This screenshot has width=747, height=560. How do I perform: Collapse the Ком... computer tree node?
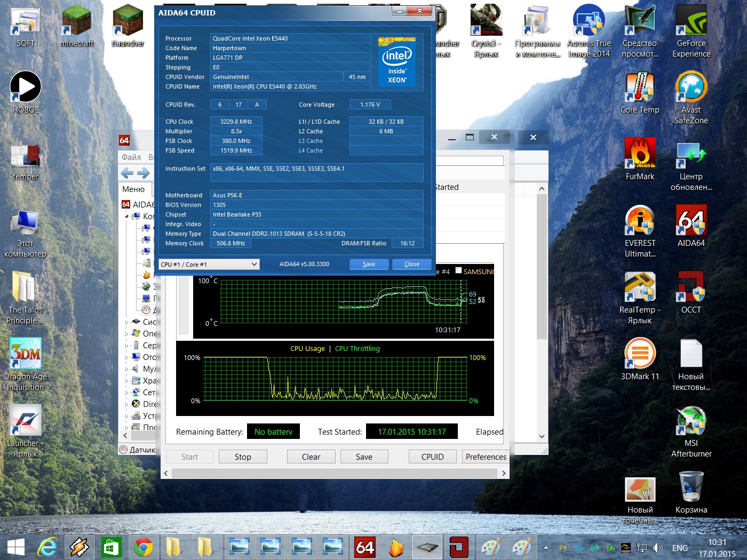[127, 217]
